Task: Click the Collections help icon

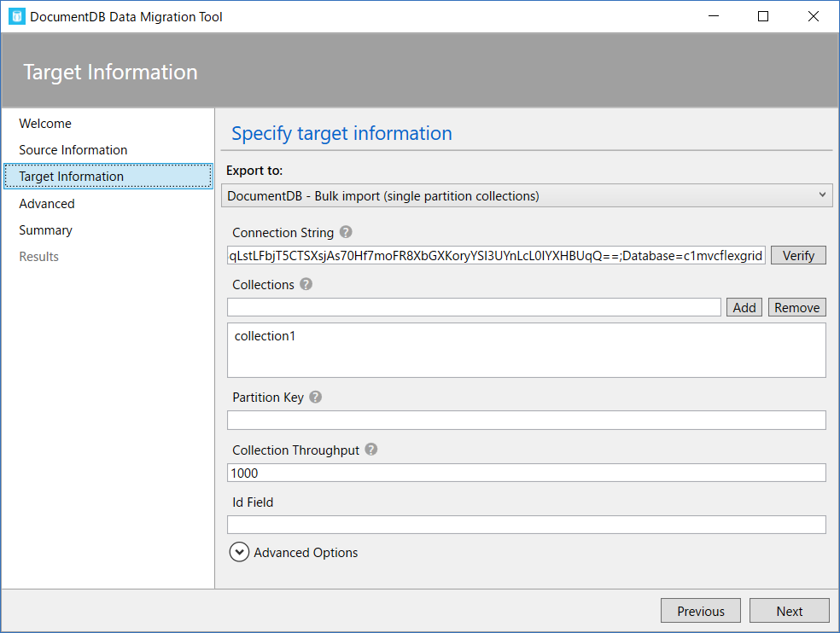Action: pos(306,284)
